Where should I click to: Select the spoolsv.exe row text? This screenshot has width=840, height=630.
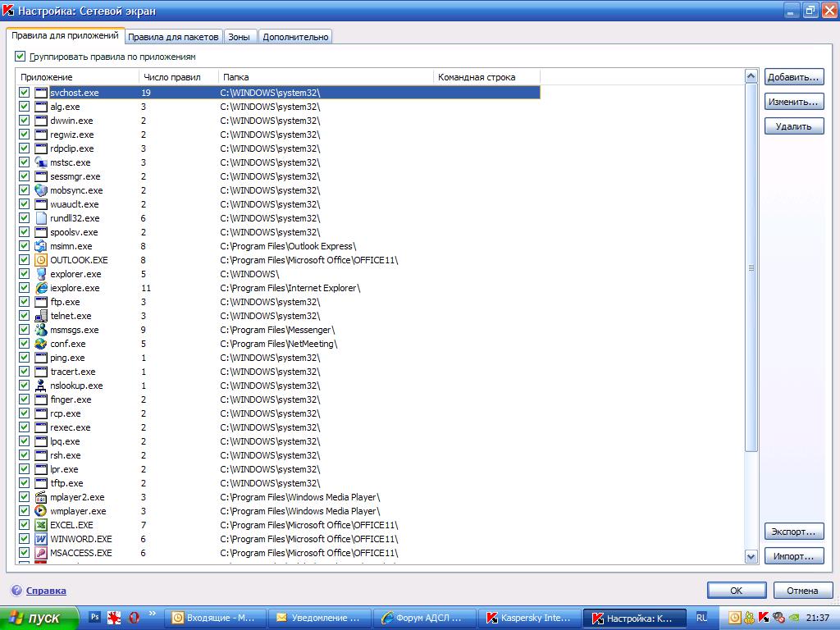(x=74, y=232)
